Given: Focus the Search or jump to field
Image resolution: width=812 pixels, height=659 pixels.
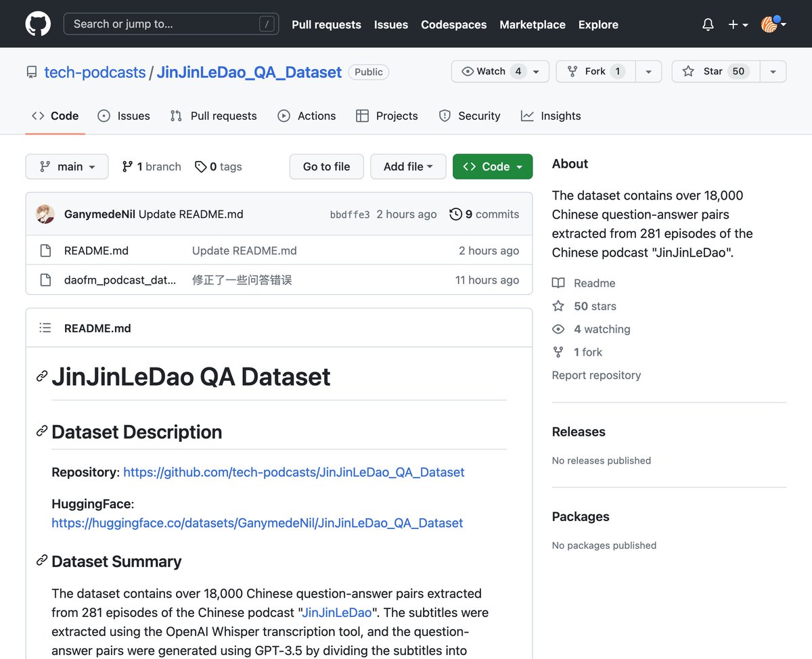Looking at the screenshot, I should point(171,24).
